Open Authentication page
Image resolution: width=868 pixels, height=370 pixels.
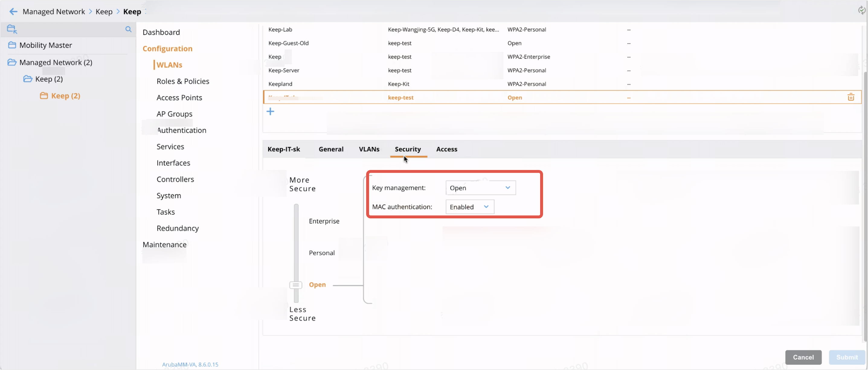coord(181,130)
